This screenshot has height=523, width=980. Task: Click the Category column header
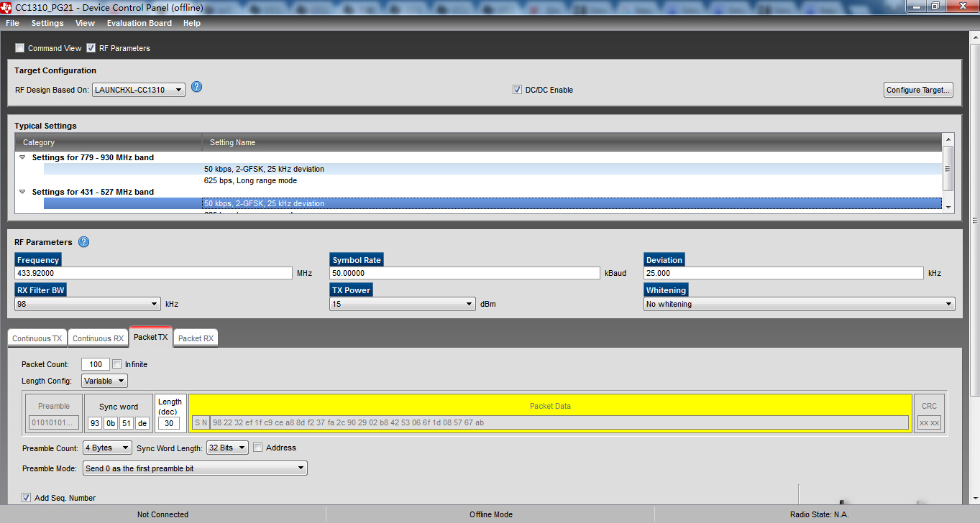(x=109, y=142)
